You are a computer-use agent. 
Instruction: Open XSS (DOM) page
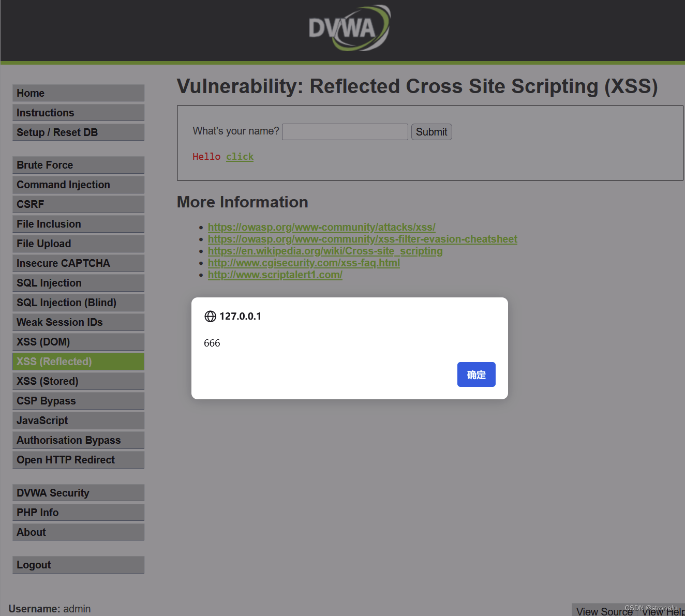[78, 342]
